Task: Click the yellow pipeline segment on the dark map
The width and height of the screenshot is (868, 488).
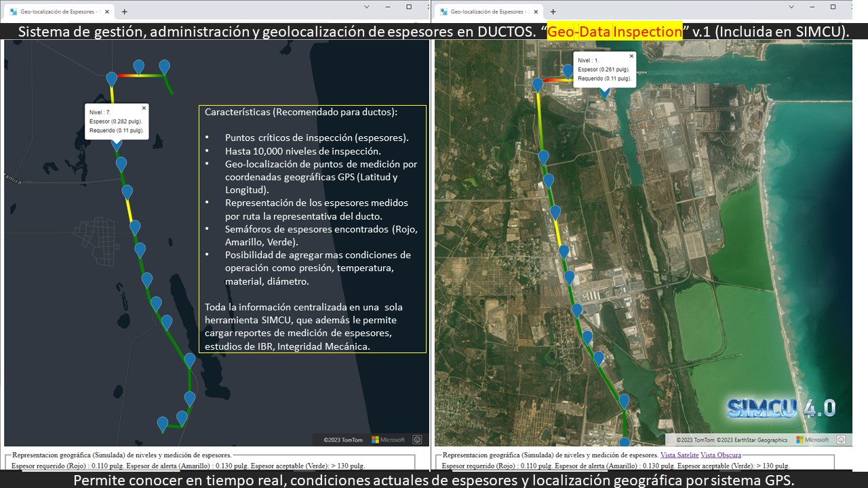Action: click(131, 210)
